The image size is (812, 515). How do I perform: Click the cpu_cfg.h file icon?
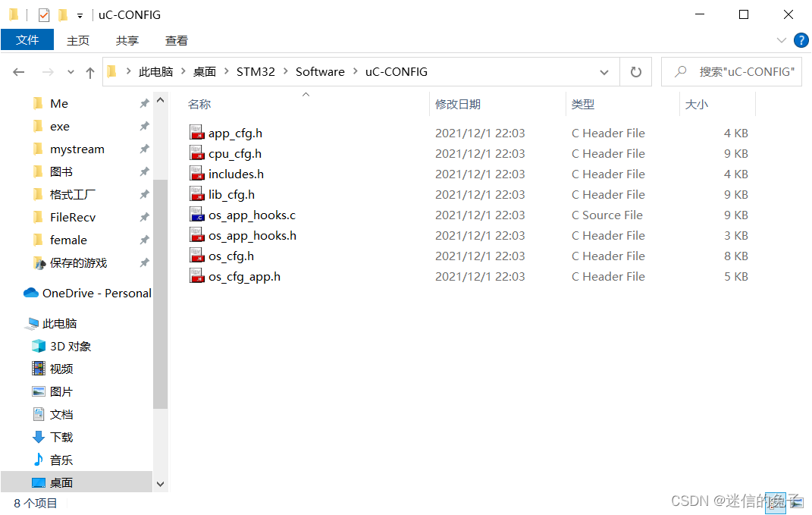tap(196, 153)
